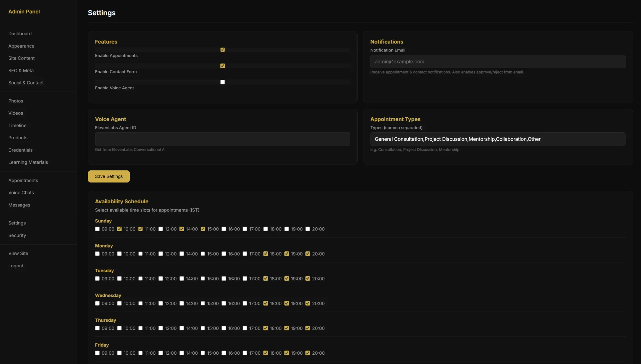Click the Logout link

click(x=16, y=266)
